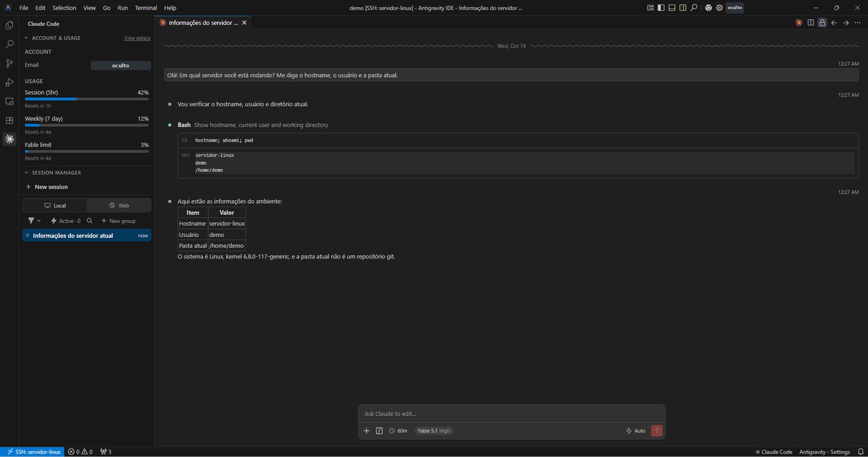Click the slash command icon in prompt box
The width and height of the screenshot is (868, 457).
pyautogui.click(x=379, y=431)
